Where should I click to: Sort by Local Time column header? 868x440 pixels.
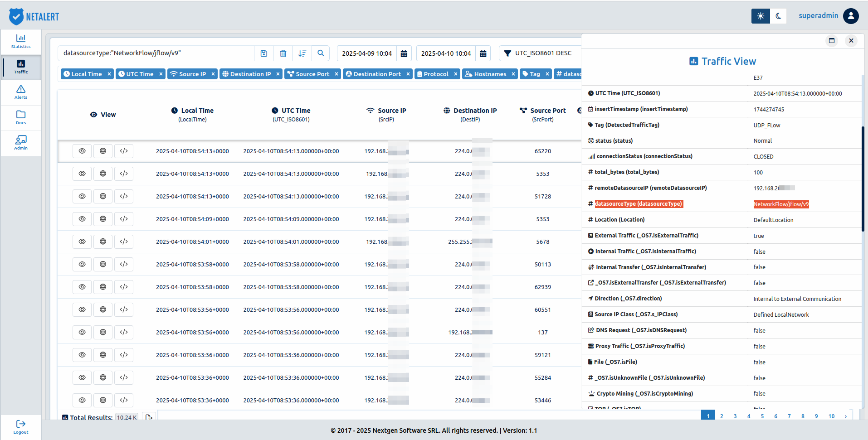click(x=192, y=115)
